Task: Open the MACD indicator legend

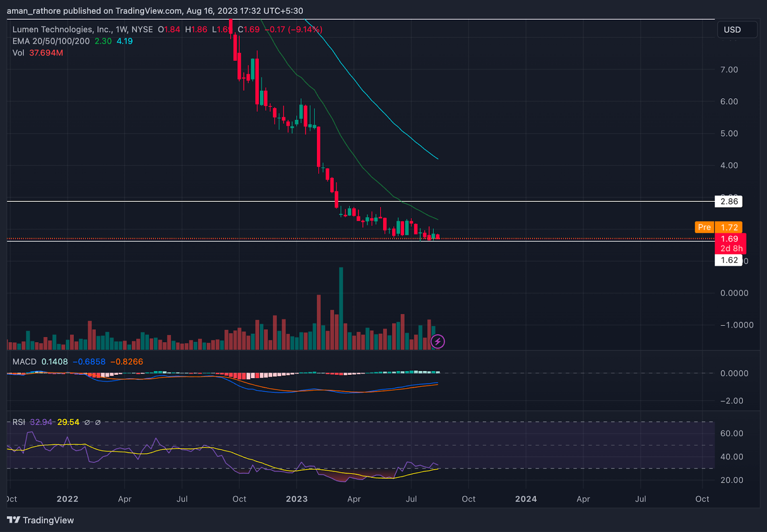Action: tap(24, 361)
